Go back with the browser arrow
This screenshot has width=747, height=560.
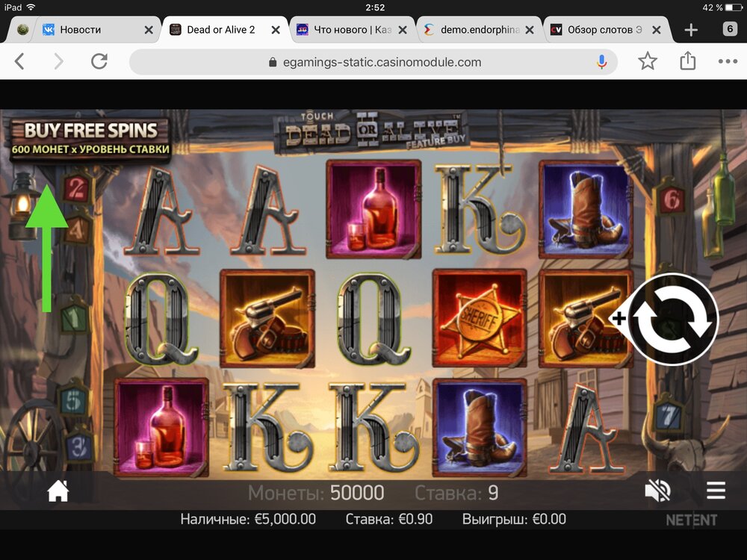(x=19, y=61)
